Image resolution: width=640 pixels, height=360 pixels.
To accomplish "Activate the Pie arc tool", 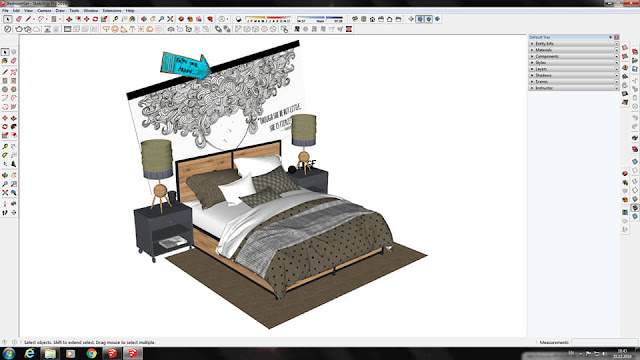I will click(13, 107).
